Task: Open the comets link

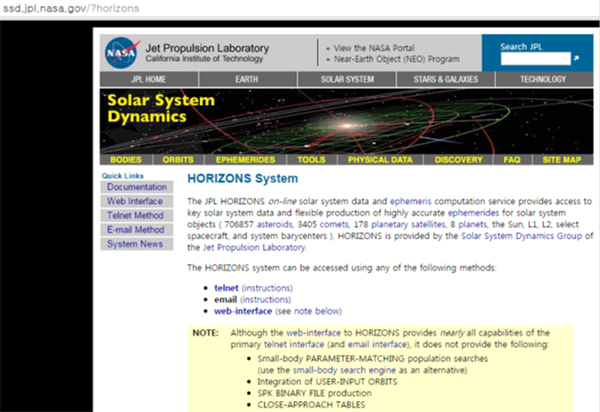Action: coord(334,224)
